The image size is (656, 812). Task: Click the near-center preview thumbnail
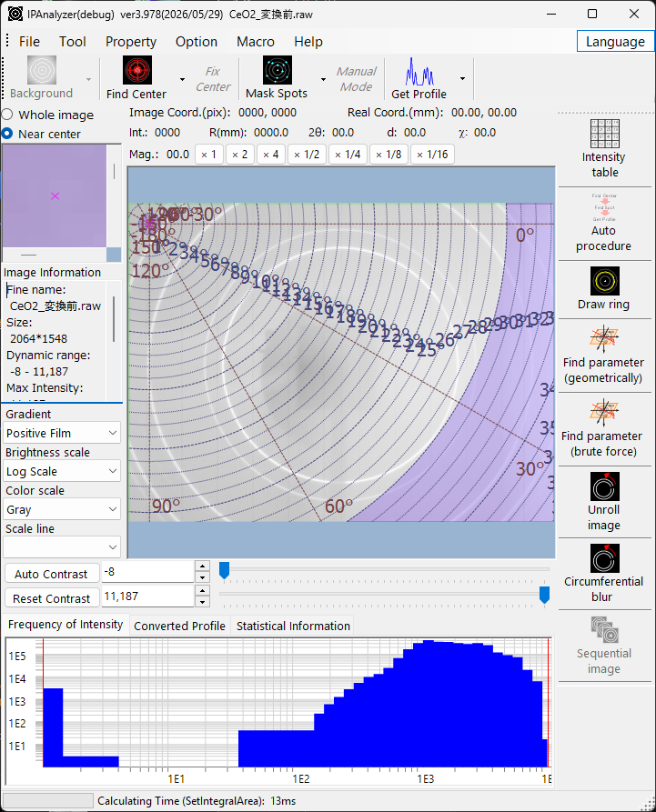pos(55,195)
